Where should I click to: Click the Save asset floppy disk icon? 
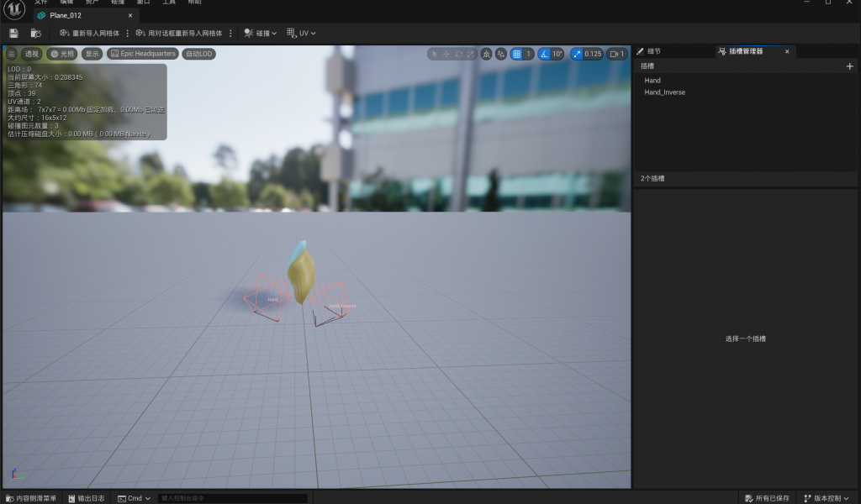pos(13,33)
